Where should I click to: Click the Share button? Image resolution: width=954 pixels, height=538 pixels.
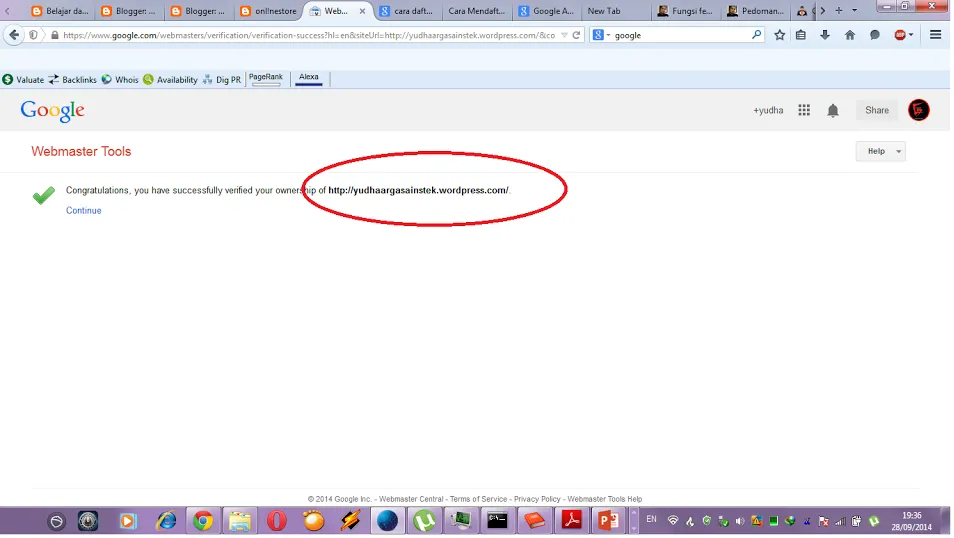click(x=877, y=110)
